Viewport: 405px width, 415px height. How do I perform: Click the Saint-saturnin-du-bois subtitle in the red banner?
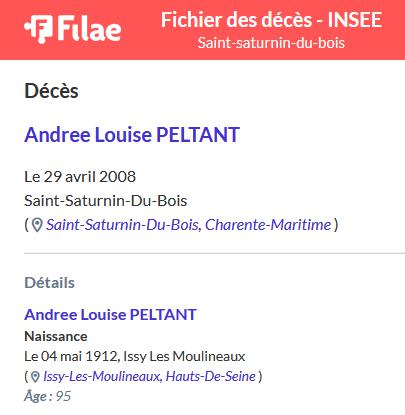tap(271, 43)
